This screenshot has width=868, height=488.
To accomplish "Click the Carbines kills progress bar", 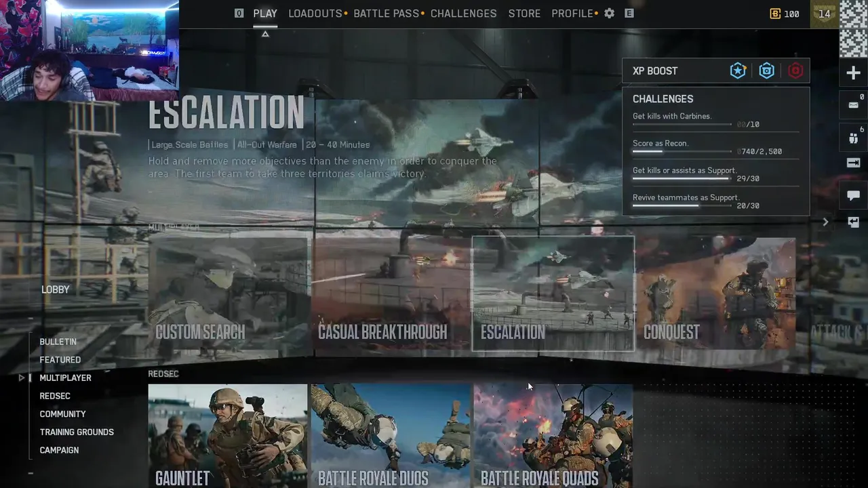I will [682, 125].
